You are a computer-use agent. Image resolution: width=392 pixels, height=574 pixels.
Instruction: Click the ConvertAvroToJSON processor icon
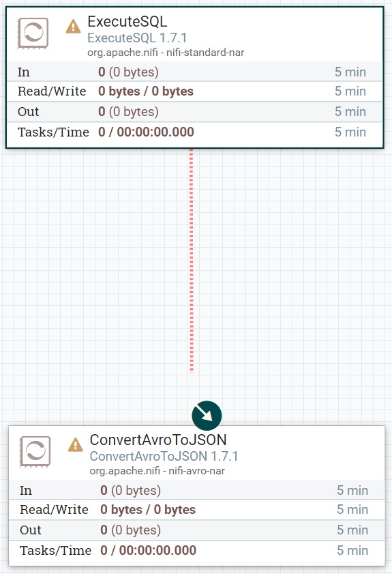35,452
